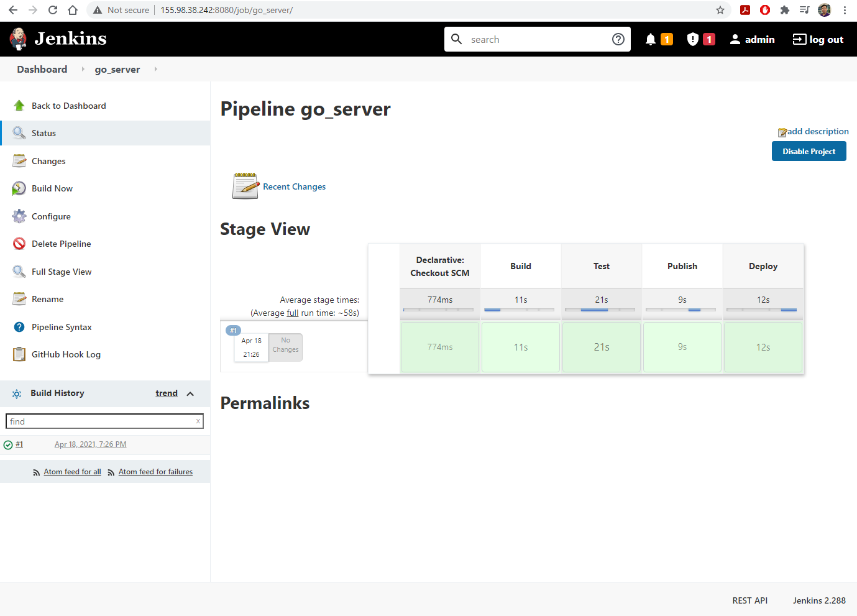The width and height of the screenshot is (857, 616).
Task: Open the security warning shield icon
Action: pyautogui.click(x=693, y=40)
